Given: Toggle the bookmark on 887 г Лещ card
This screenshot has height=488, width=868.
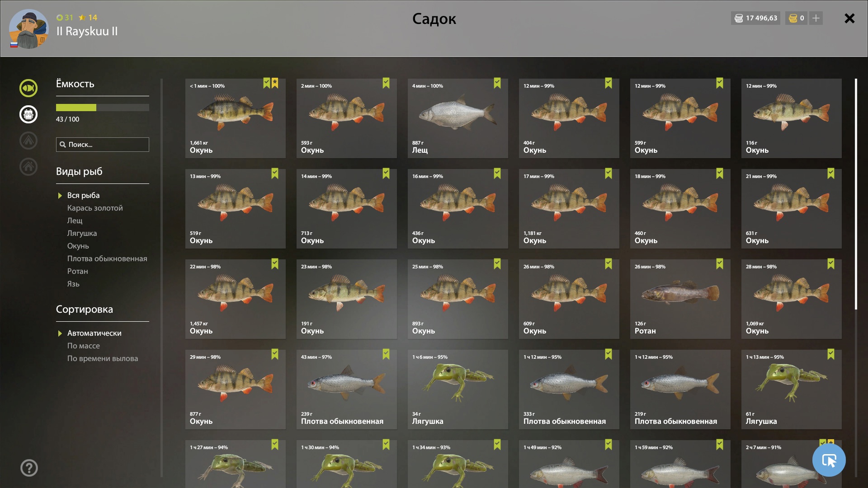Looking at the screenshot, I should coord(497,83).
